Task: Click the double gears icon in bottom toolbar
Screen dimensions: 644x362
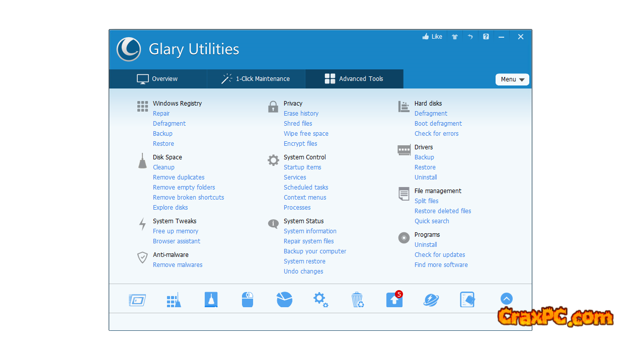Action: coord(320,300)
